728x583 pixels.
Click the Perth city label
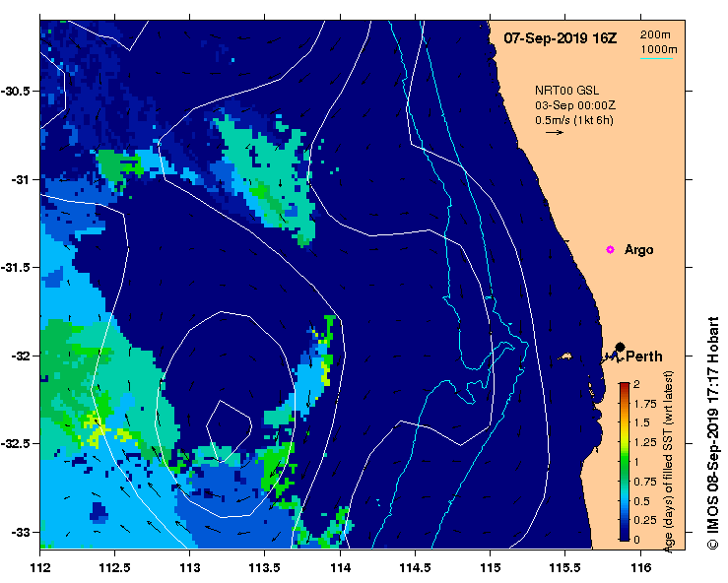[x=644, y=356]
